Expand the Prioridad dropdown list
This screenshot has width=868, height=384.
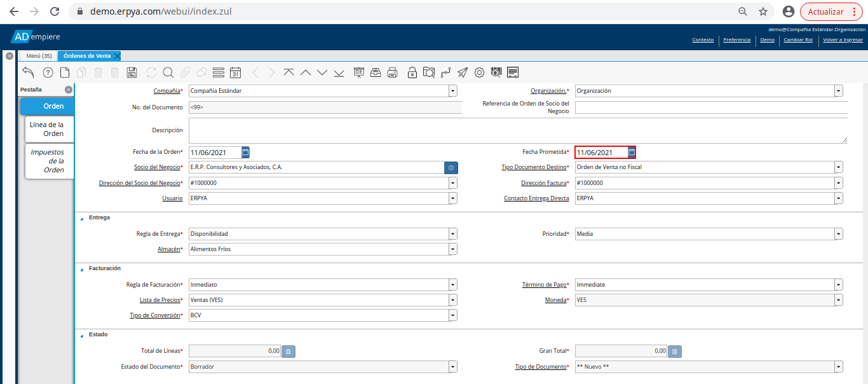pyautogui.click(x=839, y=234)
